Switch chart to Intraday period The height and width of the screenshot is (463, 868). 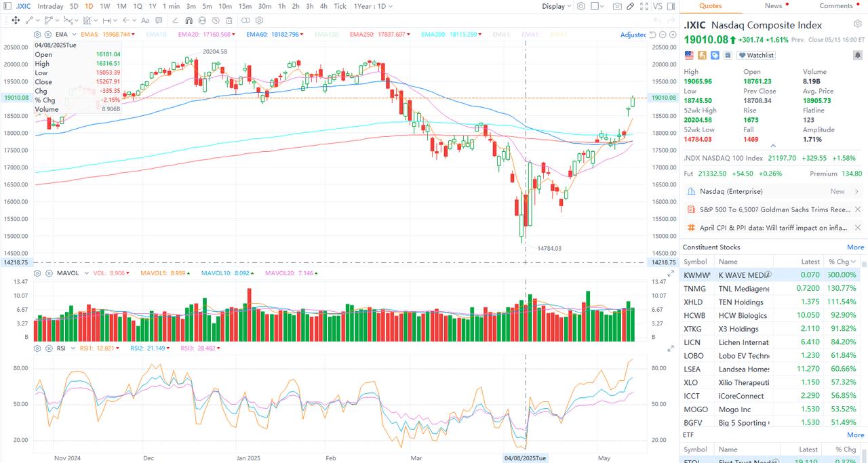click(x=51, y=6)
